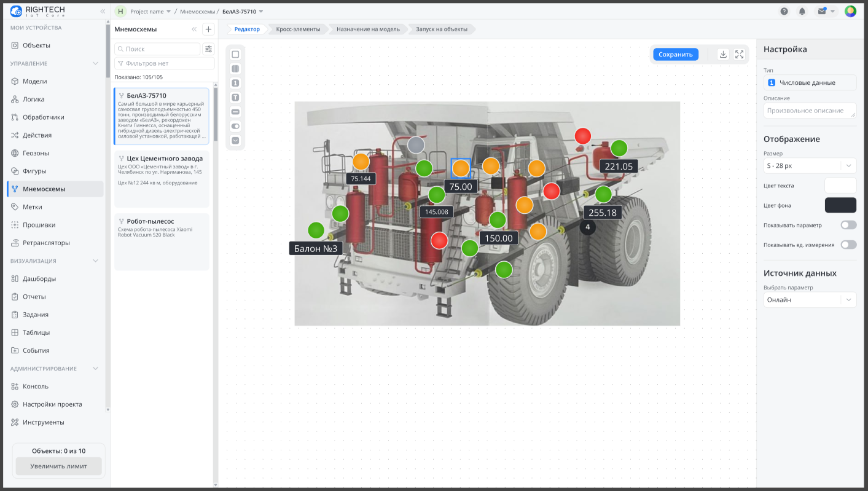This screenshot has width=868, height=491.
Task: Open the Цвет текста white color swatch
Action: click(840, 186)
